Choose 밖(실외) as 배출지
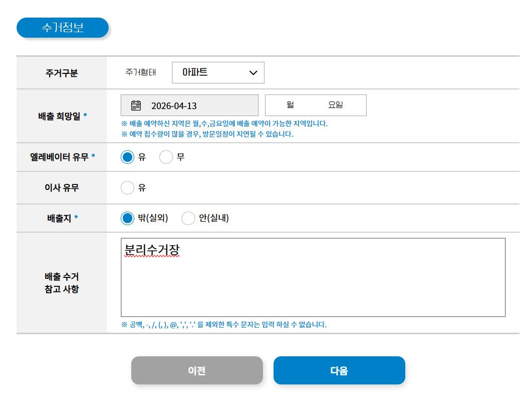The width and height of the screenshot is (532, 395). 128,218
